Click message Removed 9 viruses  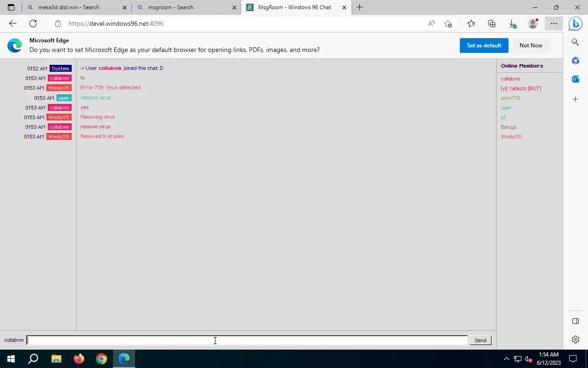pyautogui.click(x=102, y=136)
